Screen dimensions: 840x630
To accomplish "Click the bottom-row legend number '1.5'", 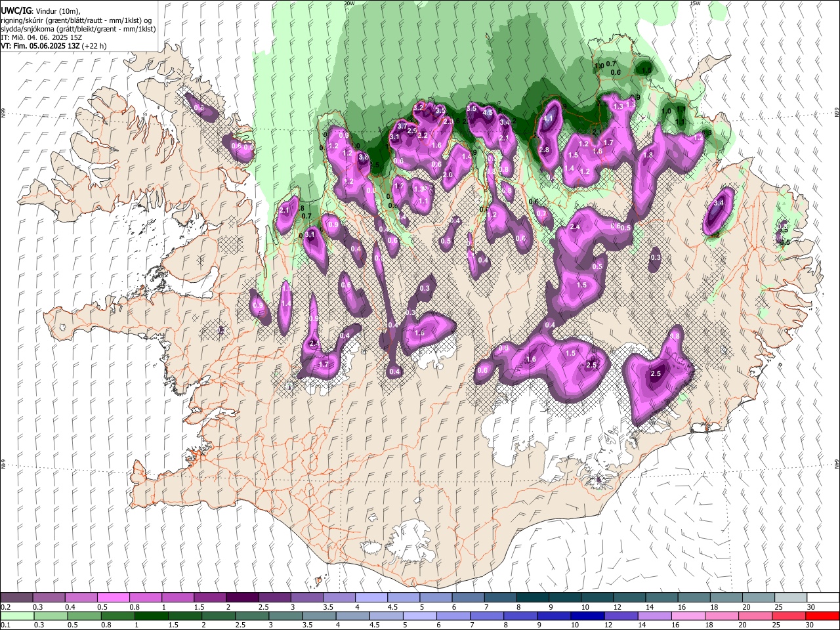I will click(174, 625).
